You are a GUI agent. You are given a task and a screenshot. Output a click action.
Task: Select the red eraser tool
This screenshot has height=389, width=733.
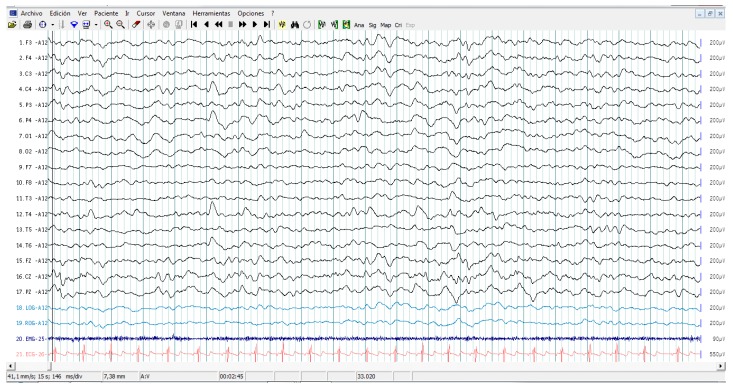(136, 25)
